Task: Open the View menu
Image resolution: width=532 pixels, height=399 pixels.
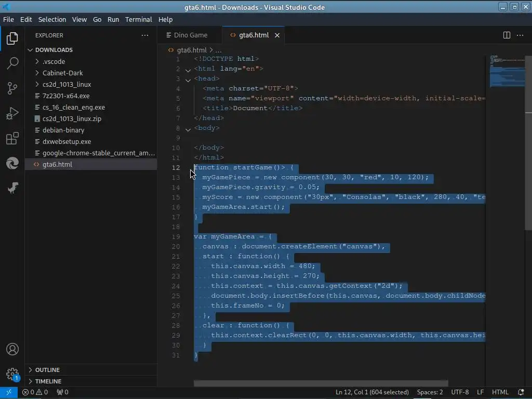Action: click(x=79, y=19)
